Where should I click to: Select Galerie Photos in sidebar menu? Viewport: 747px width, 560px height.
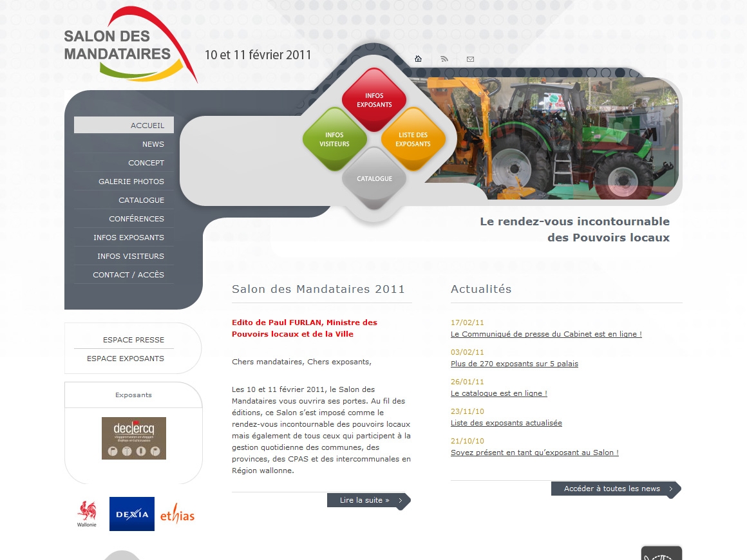[x=131, y=182]
